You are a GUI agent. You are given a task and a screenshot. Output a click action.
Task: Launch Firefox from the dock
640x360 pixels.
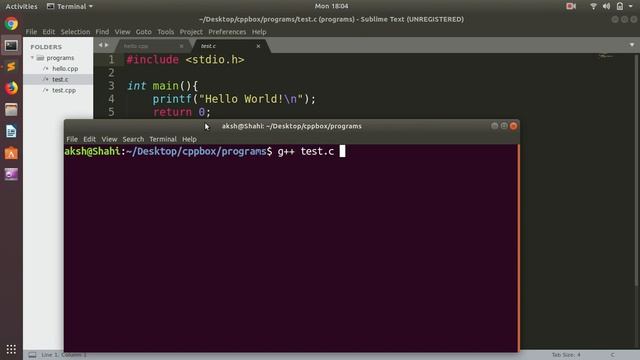11,88
